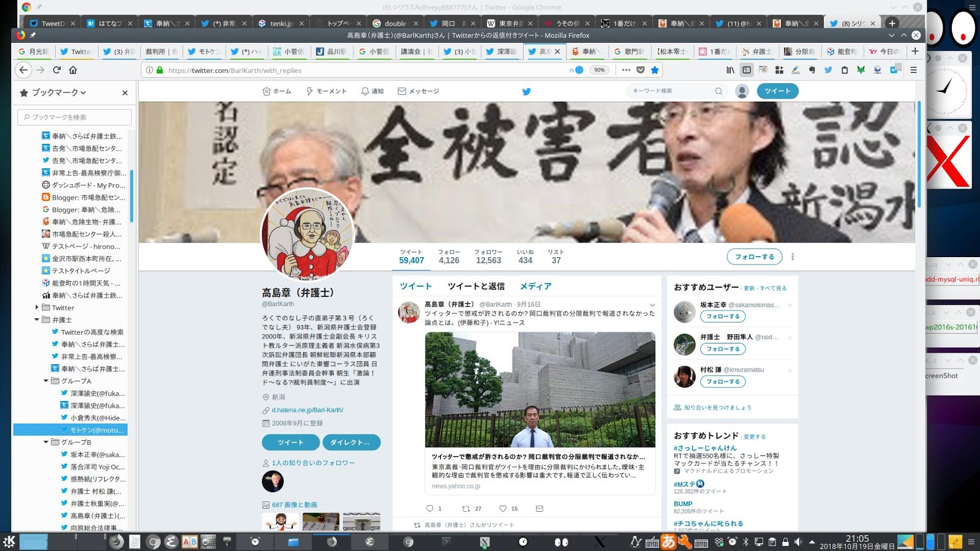Open the account avatar menu in header
980x551 pixels.
tap(742, 91)
